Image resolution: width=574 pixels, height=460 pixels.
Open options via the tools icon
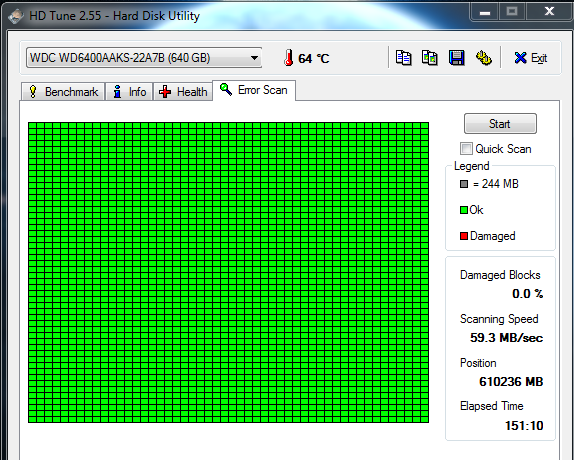(x=483, y=58)
